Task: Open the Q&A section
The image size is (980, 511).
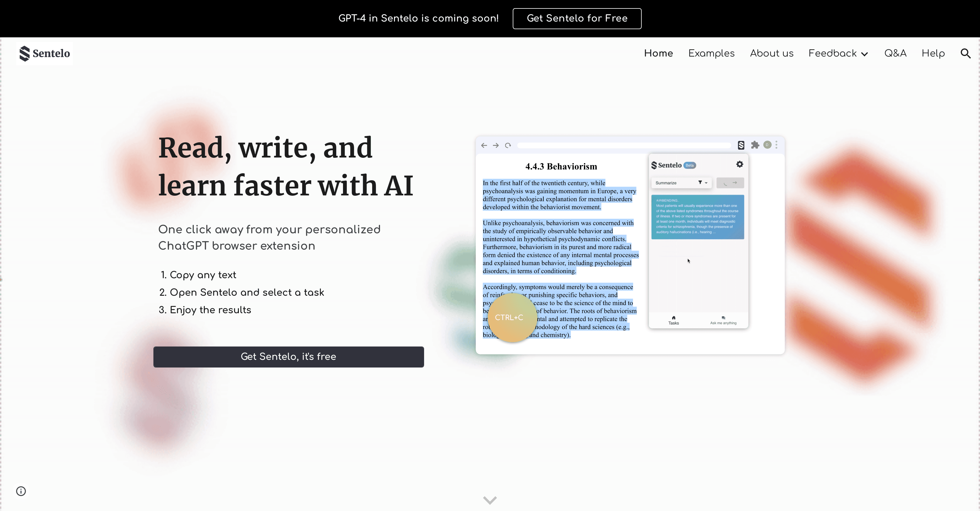Action: pos(895,53)
